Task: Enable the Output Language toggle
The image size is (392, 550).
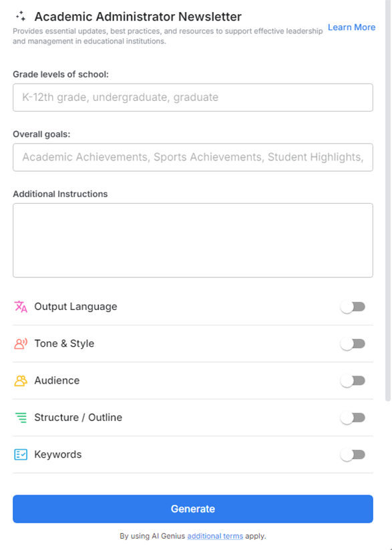Action: coord(353,306)
